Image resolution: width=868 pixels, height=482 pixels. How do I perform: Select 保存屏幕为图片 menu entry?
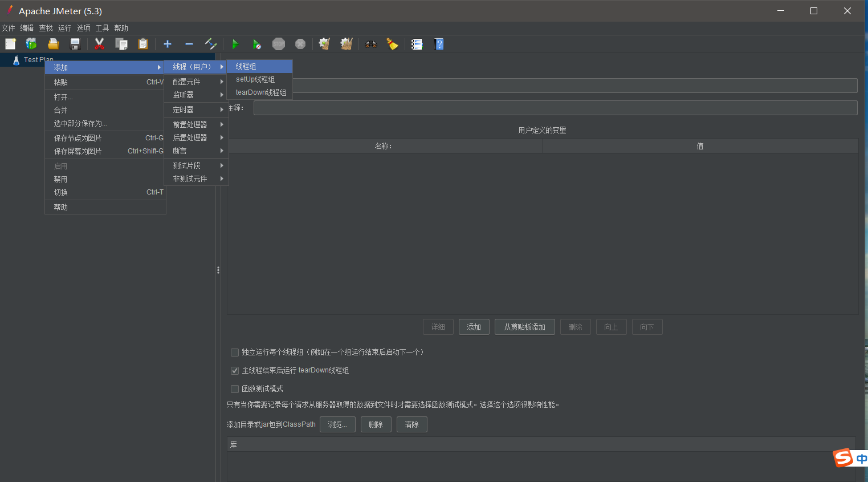pos(105,151)
